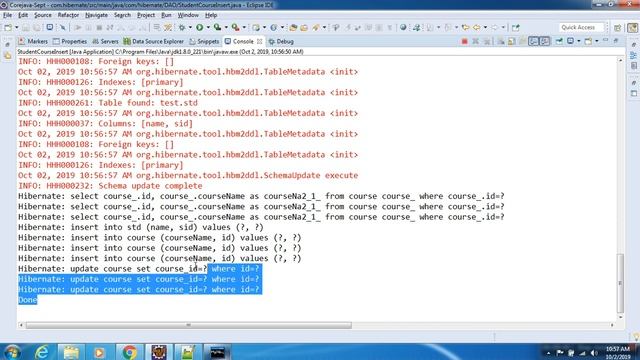Open Internet Explorer from taskbar
The image size is (640, 360).
click(x=42, y=352)
